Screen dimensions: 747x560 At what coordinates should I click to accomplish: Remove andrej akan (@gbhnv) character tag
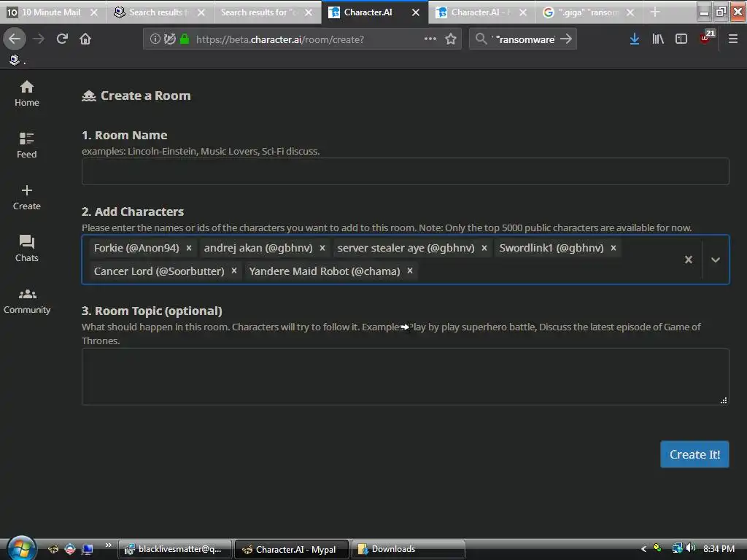pyautogui.click(x=322, y=248)
